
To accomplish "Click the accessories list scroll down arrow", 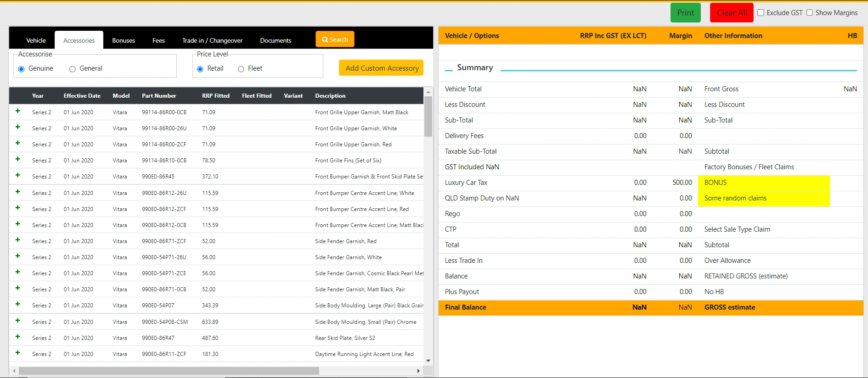I will (x=428, y=361).
